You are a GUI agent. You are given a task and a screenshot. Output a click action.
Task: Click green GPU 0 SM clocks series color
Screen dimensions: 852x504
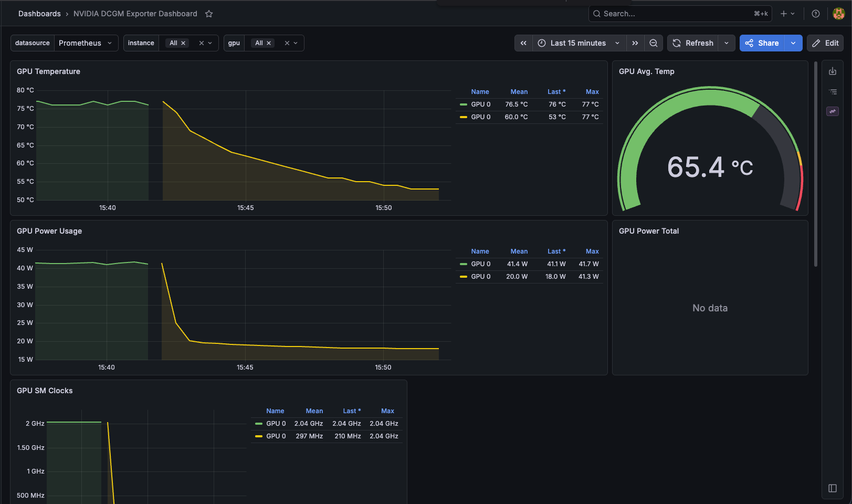pos(259,424)
